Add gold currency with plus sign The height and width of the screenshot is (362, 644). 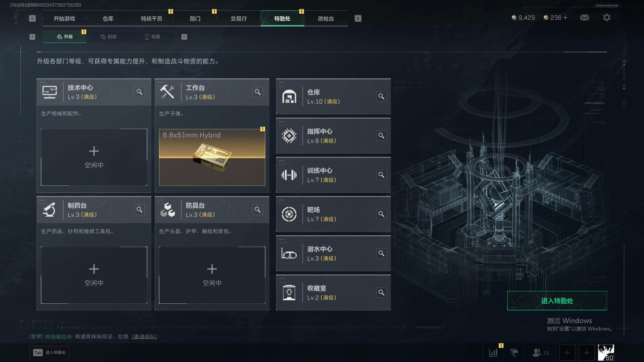click(566, 18)
